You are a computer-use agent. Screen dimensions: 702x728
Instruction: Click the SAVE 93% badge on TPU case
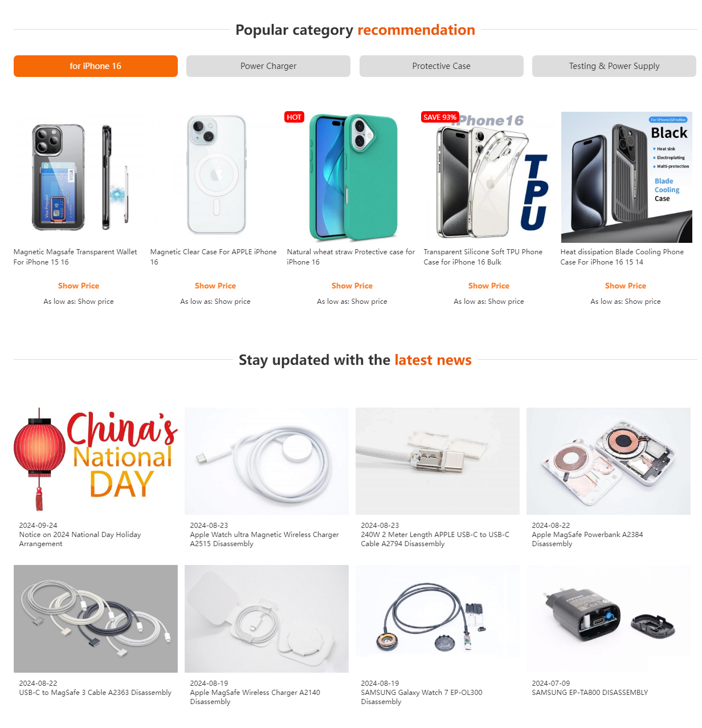(x=440, y=117)
